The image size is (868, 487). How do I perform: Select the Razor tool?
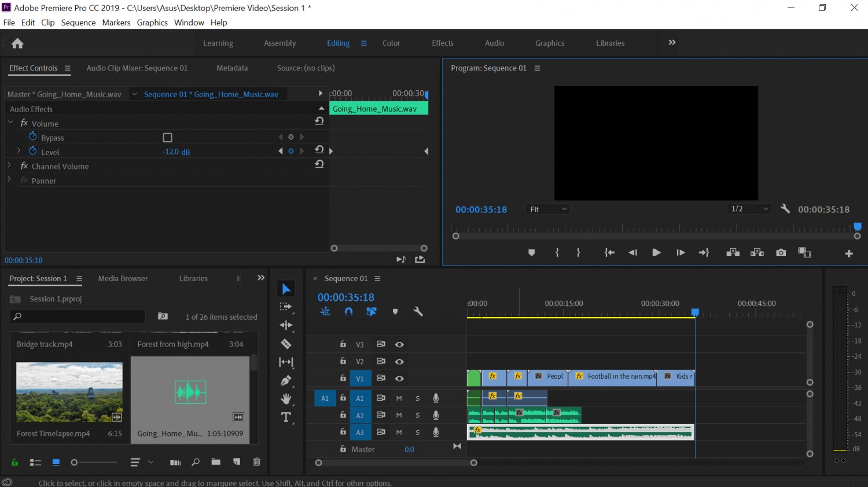point(286,344)
